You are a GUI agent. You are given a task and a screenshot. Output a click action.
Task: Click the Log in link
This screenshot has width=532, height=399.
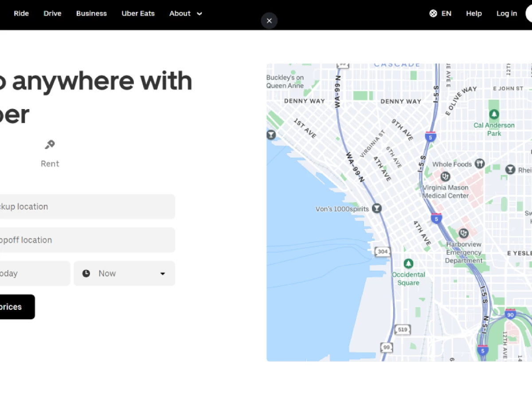point(507,13)
